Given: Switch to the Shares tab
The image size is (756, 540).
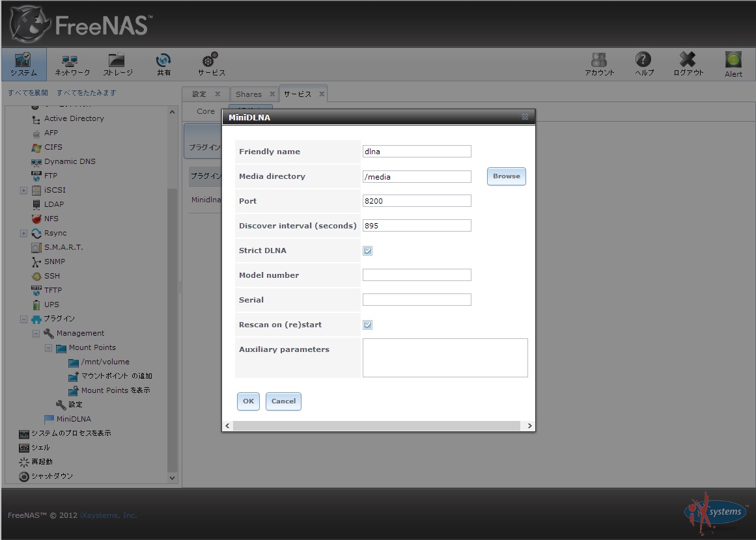Looking at the screenshot, I should (248, 94).
